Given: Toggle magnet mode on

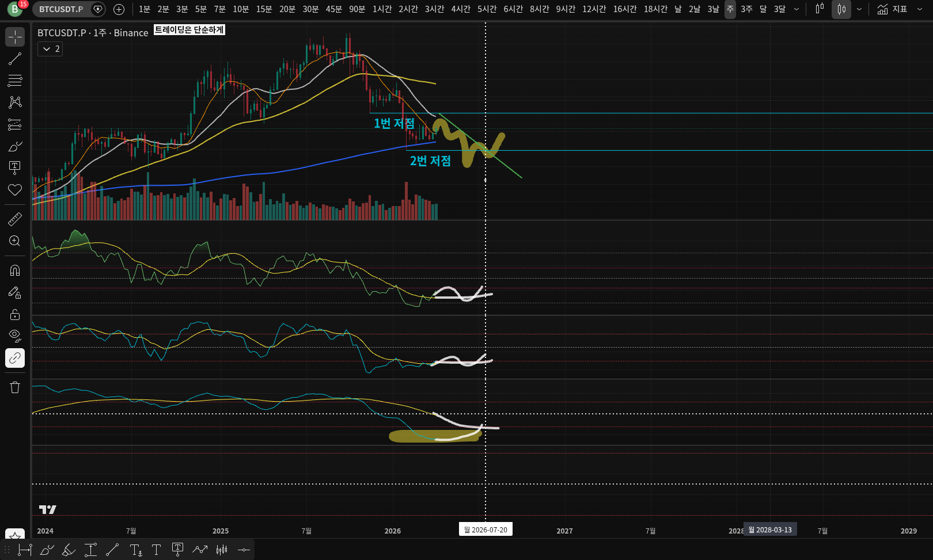Looking at the screenshot, I should [15, 271].
